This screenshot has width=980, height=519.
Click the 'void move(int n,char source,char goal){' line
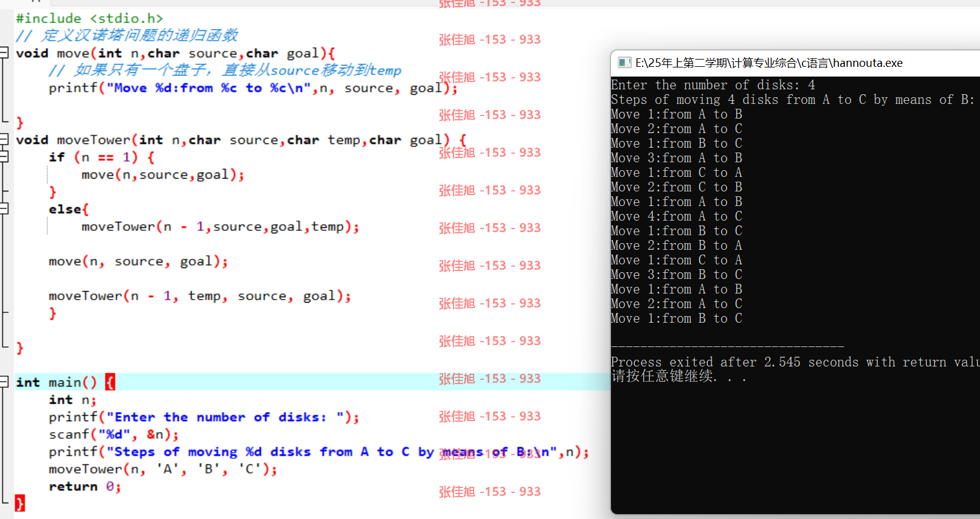(176, 53)
